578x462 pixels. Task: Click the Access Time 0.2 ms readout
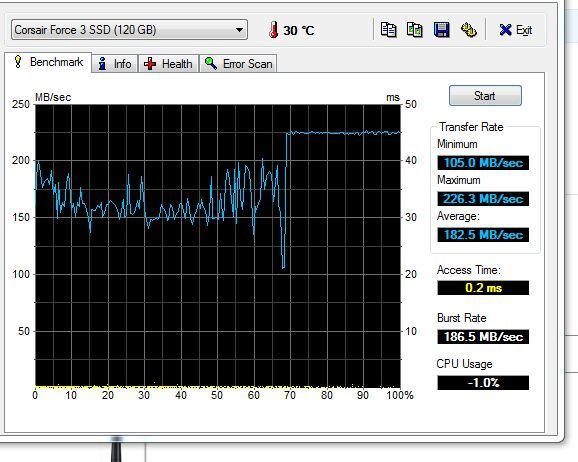[483, 288]
